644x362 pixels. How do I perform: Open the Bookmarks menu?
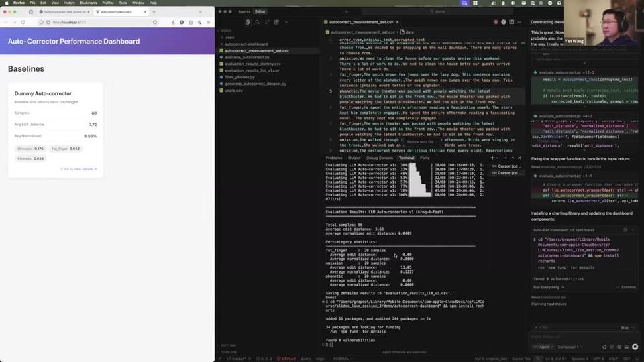coord(89,3)
